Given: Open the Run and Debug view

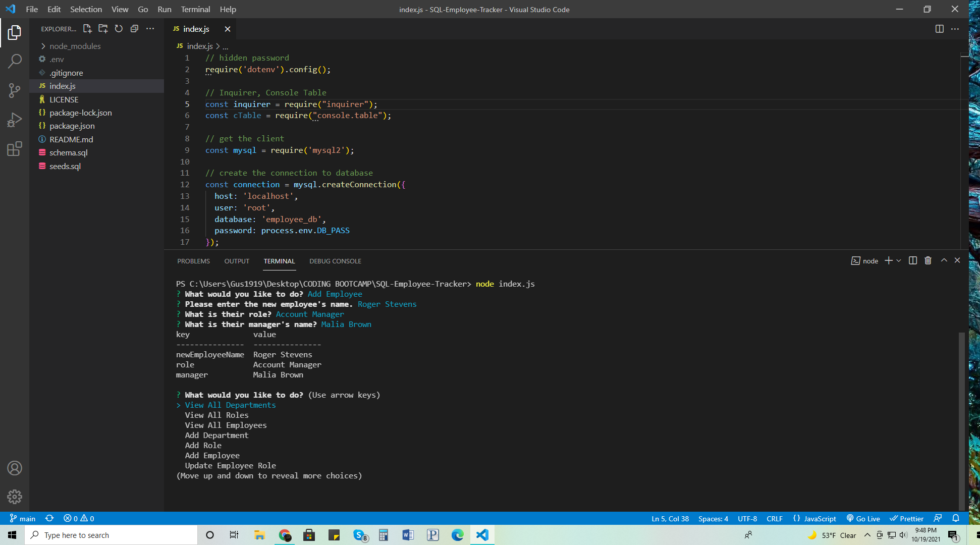Looking at the screenshot, I should pos(15,120).
